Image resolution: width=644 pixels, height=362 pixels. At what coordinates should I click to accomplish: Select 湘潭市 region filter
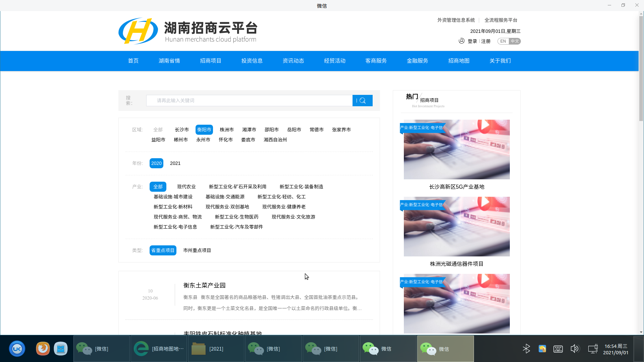(x=249, y=130)
